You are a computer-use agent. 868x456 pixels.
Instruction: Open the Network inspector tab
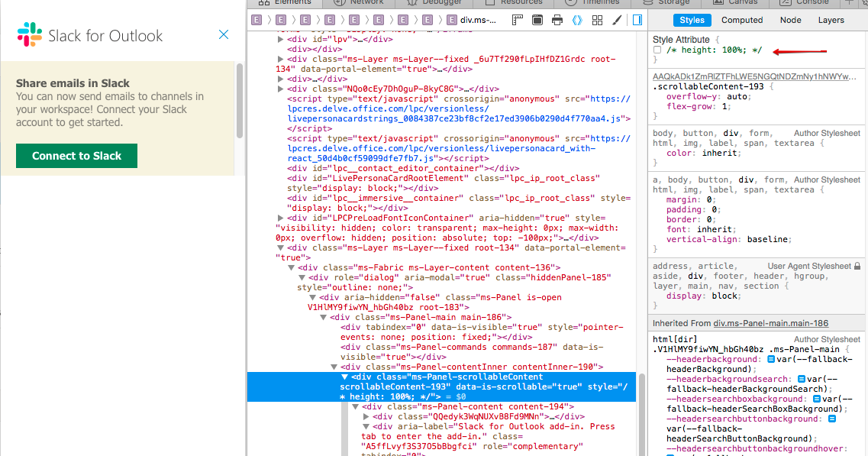pyautogui.click(x=358, y=3)
